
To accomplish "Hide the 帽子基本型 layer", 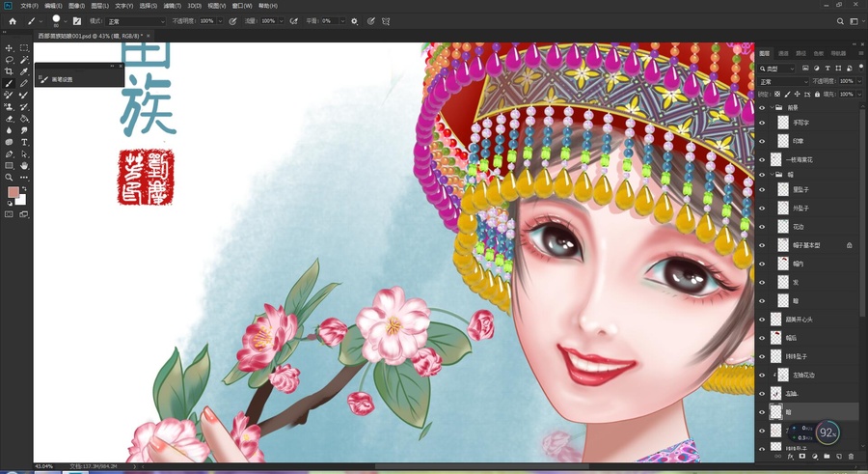I will pyautogui.click(x=762, y=245).
